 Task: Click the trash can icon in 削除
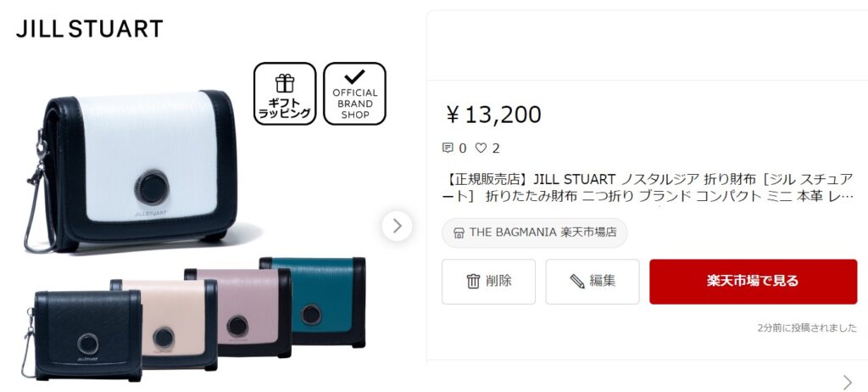(473, 281)
